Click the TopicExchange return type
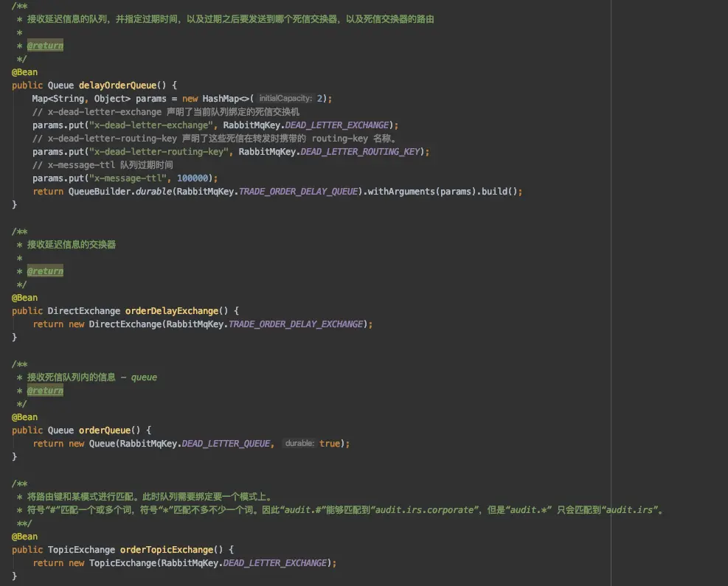 (81, 550)
